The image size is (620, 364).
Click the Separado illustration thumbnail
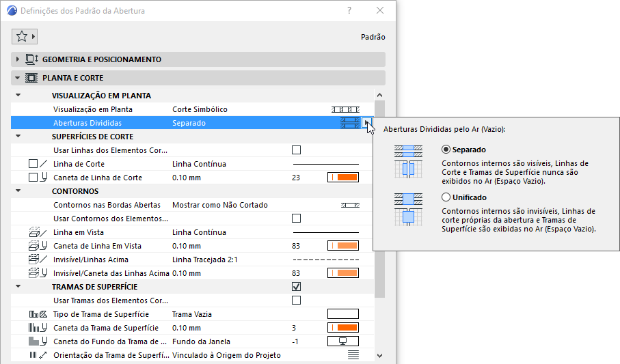point(408,162)
